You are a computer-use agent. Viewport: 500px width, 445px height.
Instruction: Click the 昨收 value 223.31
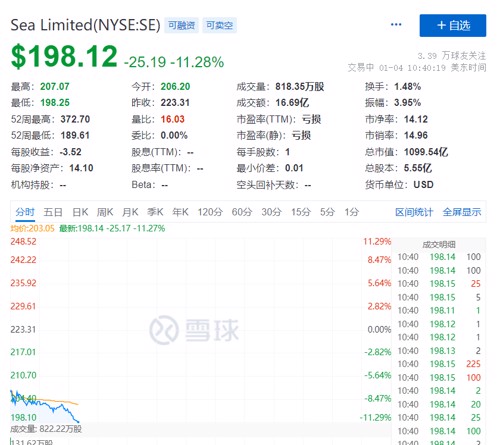pos(175,103)
